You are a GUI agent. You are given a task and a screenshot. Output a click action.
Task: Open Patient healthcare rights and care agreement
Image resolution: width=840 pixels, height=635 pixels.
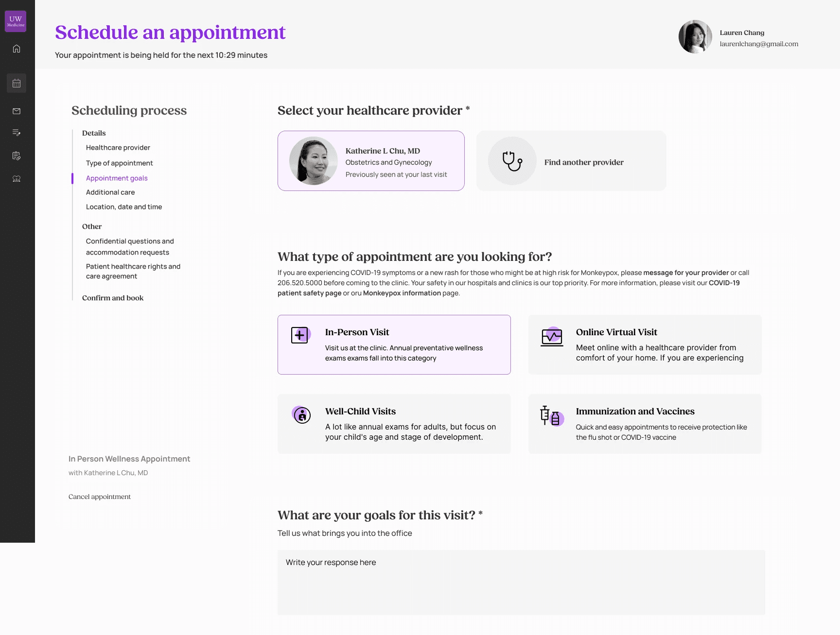tap(133, 271)
